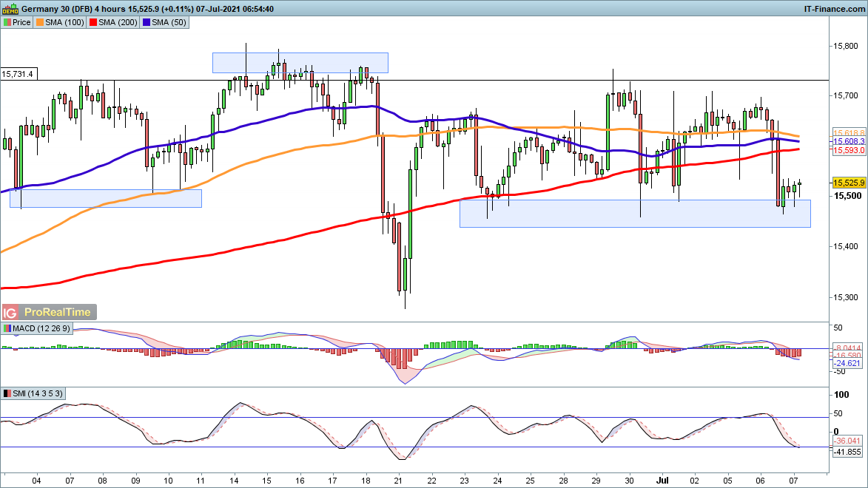Select the Price legend button
The width and height of the screenshot is (868, 488).
point(17,22)
